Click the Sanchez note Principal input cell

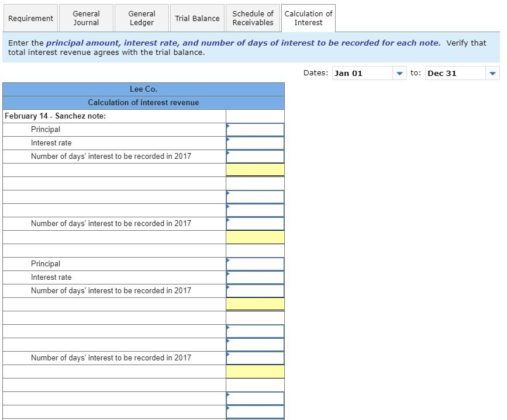[x=255, y=130]
